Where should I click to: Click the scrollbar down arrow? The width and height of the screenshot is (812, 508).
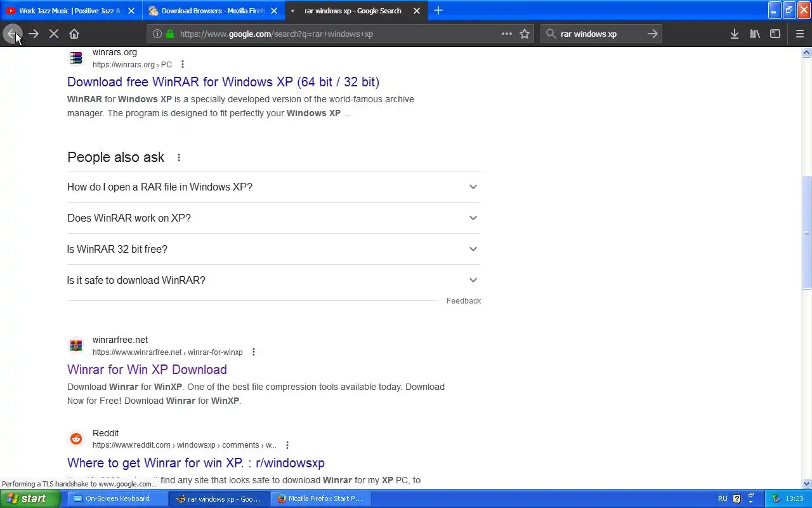tap(807, 484)
